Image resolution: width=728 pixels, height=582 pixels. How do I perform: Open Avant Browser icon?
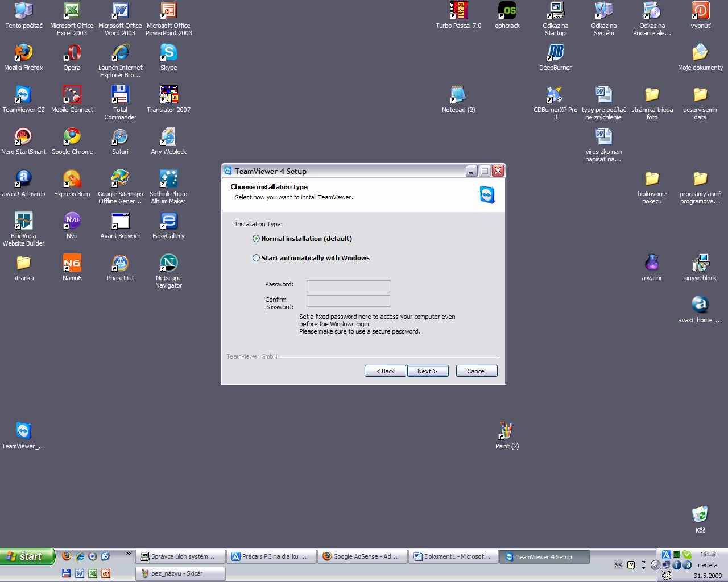click(x=120, y=221)
